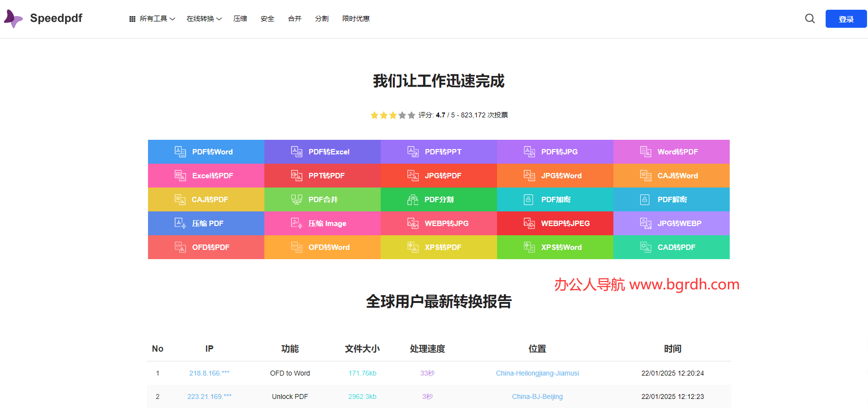
Task: Click the five-star rating stars
Action: [x=392, y=115]
